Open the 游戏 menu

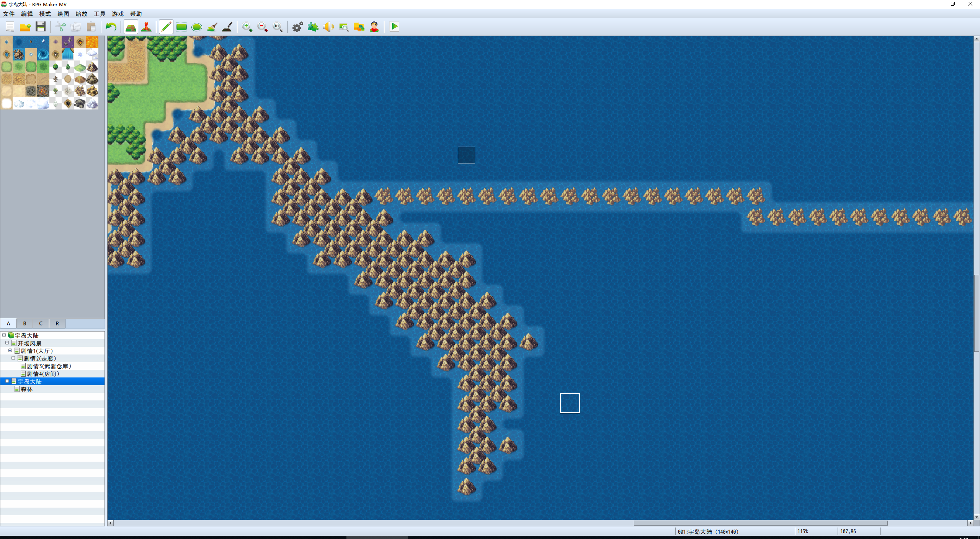tap(118, 14)
